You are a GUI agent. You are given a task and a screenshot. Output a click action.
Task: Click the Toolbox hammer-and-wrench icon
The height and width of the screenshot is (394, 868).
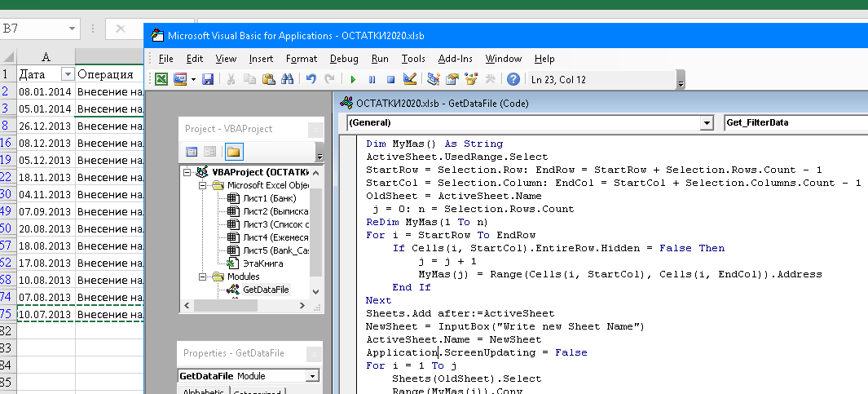coord(490,79)
